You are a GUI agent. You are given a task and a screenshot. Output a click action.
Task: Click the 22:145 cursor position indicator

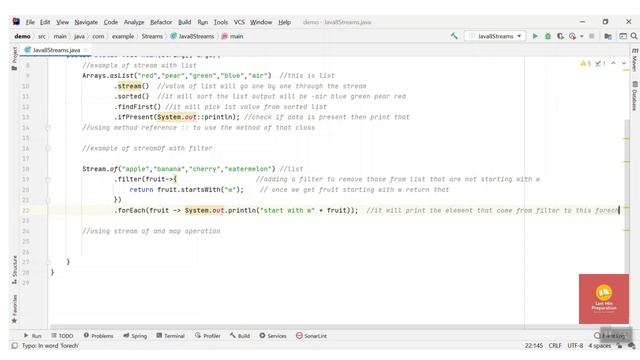[533, 346]
